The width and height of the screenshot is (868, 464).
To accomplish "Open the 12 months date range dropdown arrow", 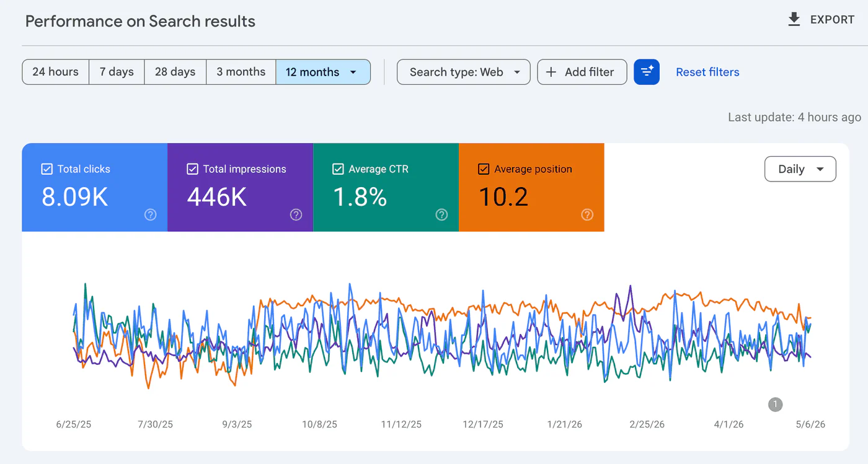I will pyautogui.click(x=353, y=72).
